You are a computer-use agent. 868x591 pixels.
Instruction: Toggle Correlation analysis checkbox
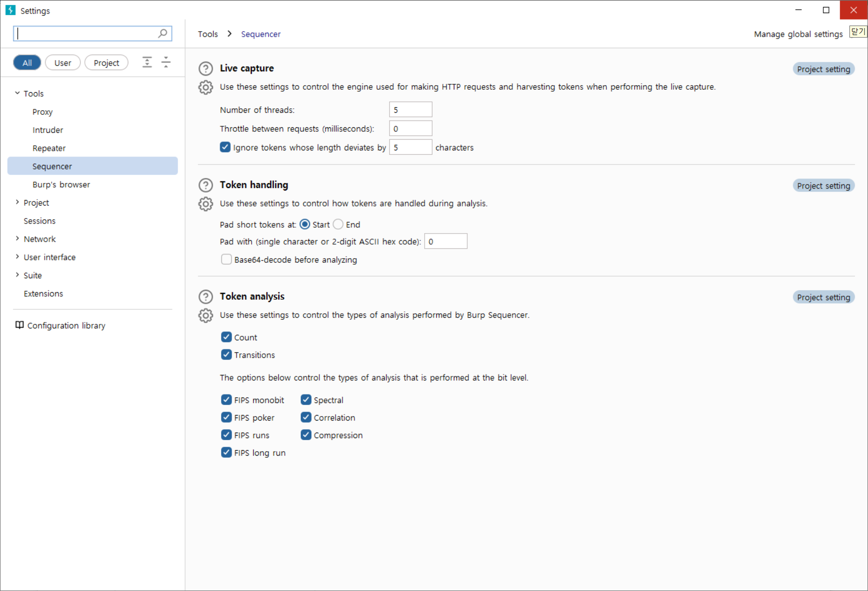click(x=306, y=417)
